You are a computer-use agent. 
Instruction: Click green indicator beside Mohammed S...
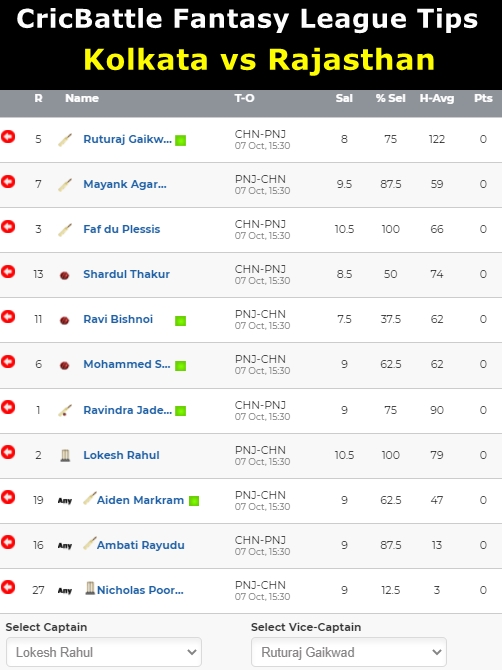point(181,366)
